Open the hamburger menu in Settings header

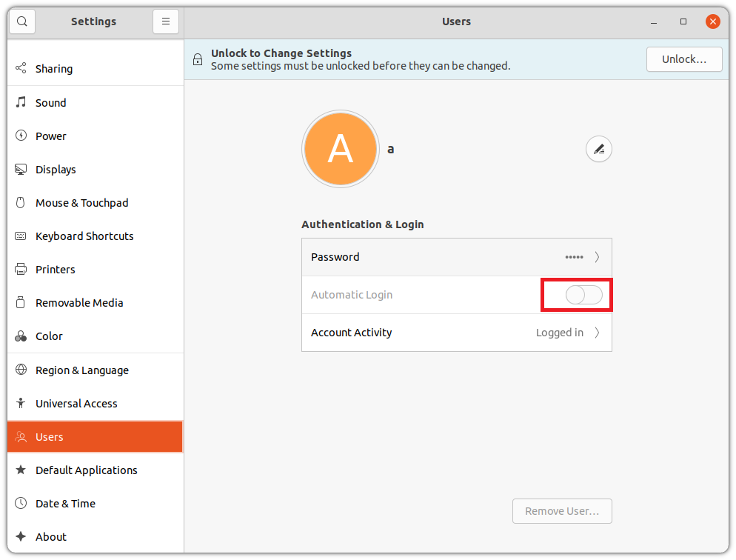coord(166,21)
